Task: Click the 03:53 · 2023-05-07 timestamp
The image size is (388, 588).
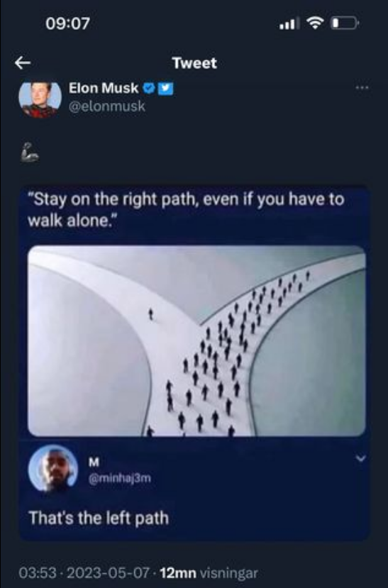Action: pyautogui.click(x=84, y=573)
